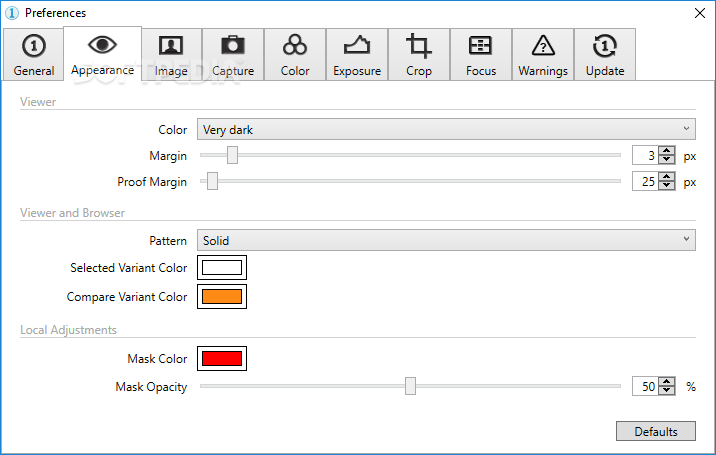Open the General preferences tab

pyautogui.click(x=33, y=55)
